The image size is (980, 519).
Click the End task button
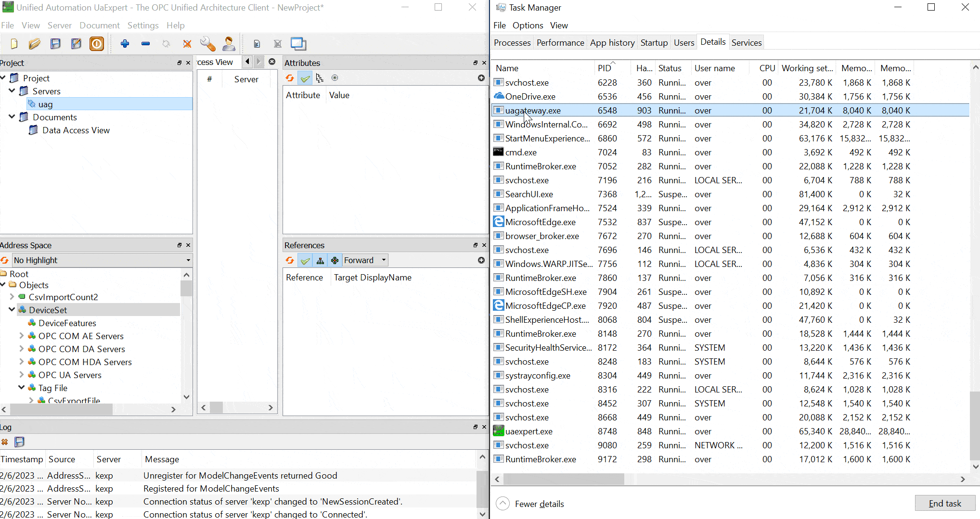pyautogui.click(x=945, y=504)
